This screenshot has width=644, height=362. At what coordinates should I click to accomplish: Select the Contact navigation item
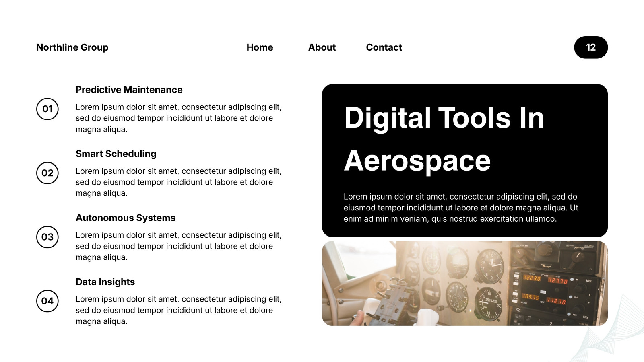(x=384, y=47)
